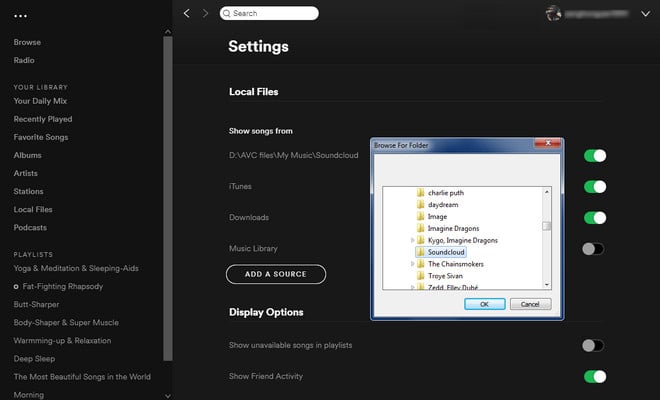The height and width of the screenshot is (400, 660).
Task: Click folder tree scroll down arrow
Action: pyautogui.click(x=547, y=285)
